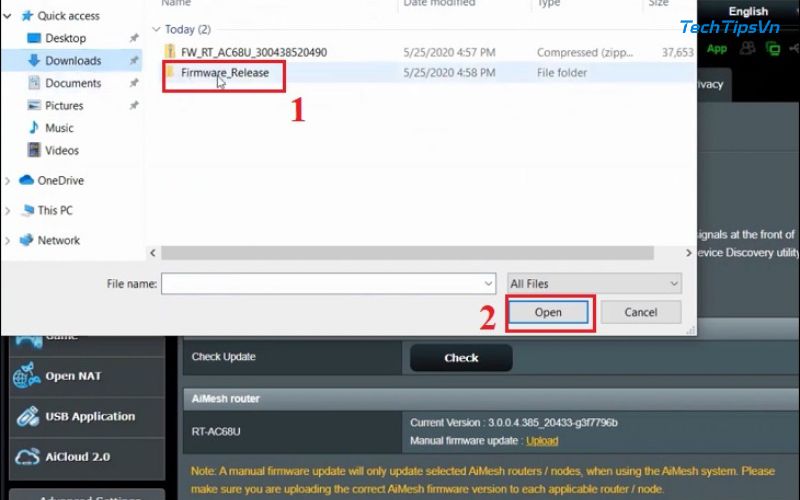Click the Cancel button
Image resolution: width=800 pixels, height=500 pixels.
pyautogui.click(x=640, y=312)
